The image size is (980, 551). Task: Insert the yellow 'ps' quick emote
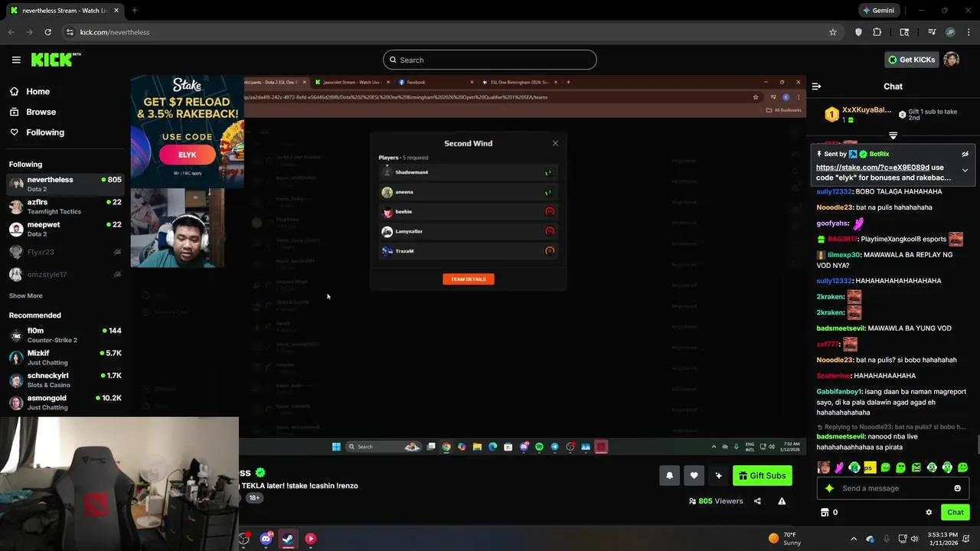(x=870, y=467)
